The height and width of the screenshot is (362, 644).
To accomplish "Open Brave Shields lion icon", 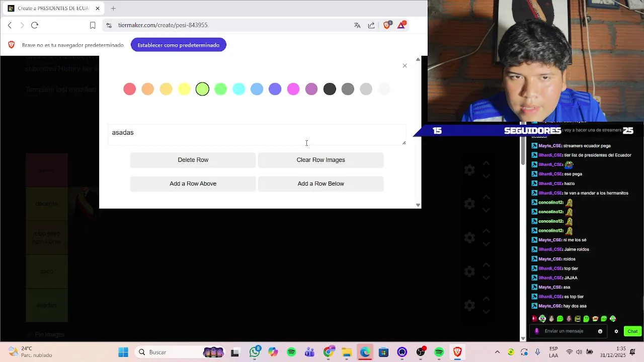I will coord(387,25).
